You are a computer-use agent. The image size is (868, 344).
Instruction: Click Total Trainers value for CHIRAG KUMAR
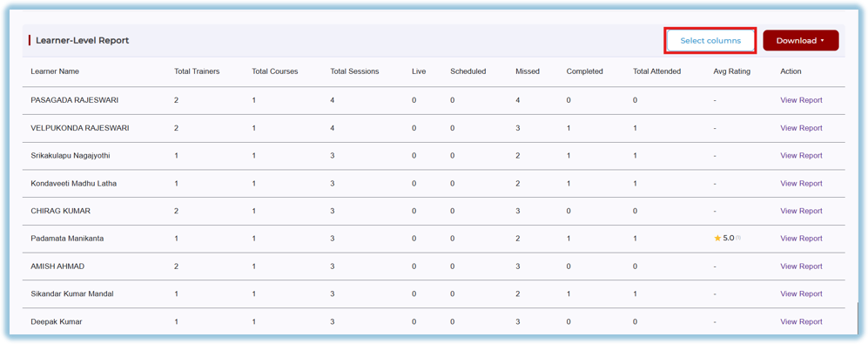tap(176, 211)
